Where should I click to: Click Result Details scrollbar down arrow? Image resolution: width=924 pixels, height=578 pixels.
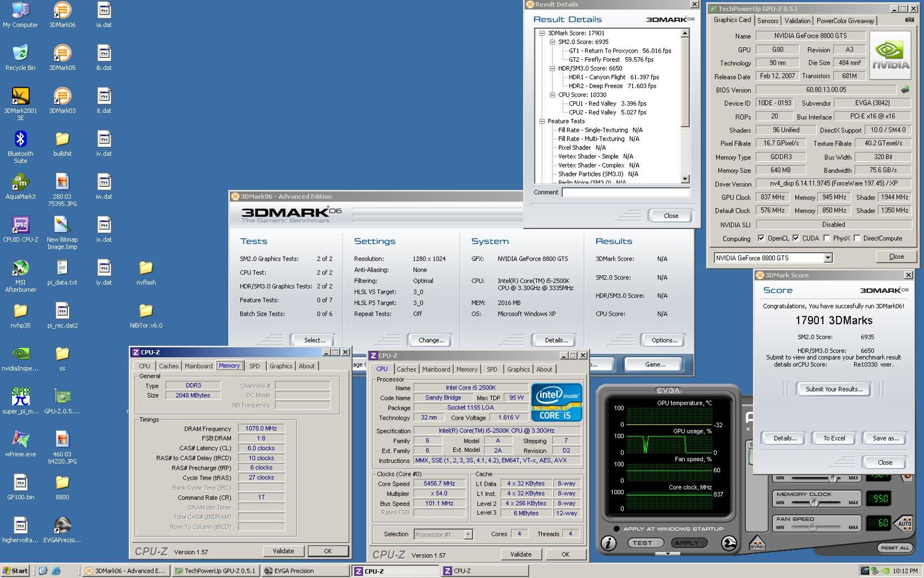(685, 179)
